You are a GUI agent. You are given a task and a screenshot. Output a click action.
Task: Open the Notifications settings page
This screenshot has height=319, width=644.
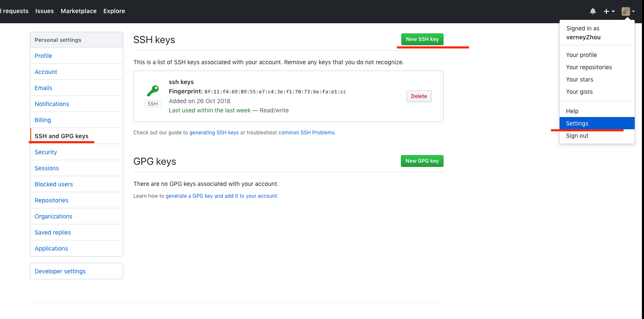pos(51,104)
